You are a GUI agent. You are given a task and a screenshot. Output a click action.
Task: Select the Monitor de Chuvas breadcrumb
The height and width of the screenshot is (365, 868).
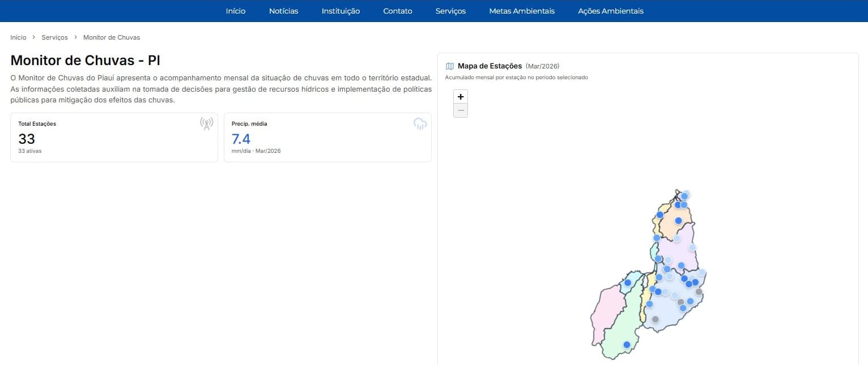click(111, 37)
